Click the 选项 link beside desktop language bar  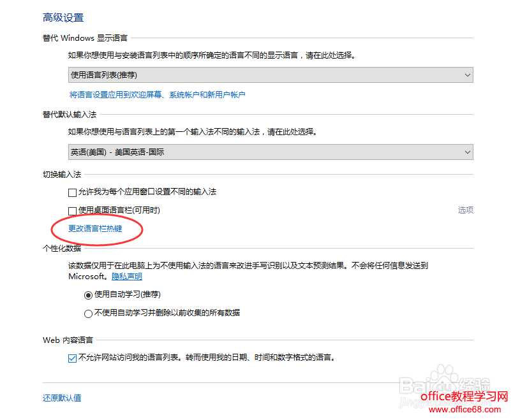click(465, 209)
